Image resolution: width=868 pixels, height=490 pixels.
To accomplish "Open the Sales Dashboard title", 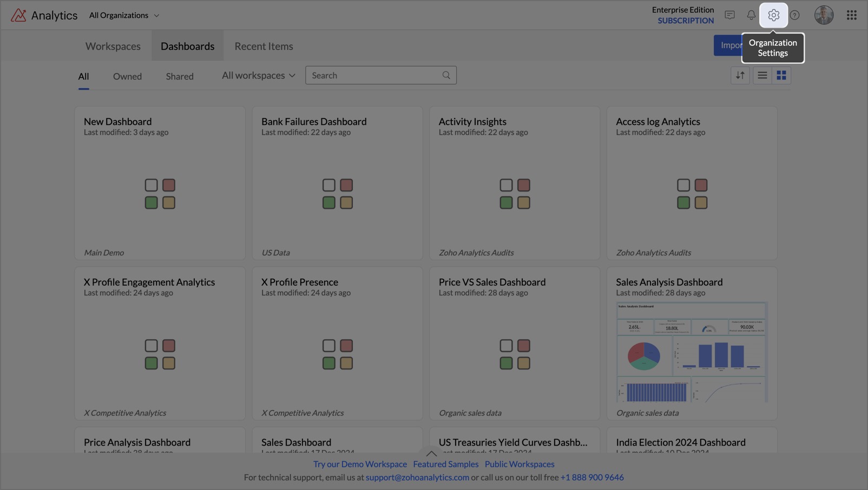I will [296, 442].
